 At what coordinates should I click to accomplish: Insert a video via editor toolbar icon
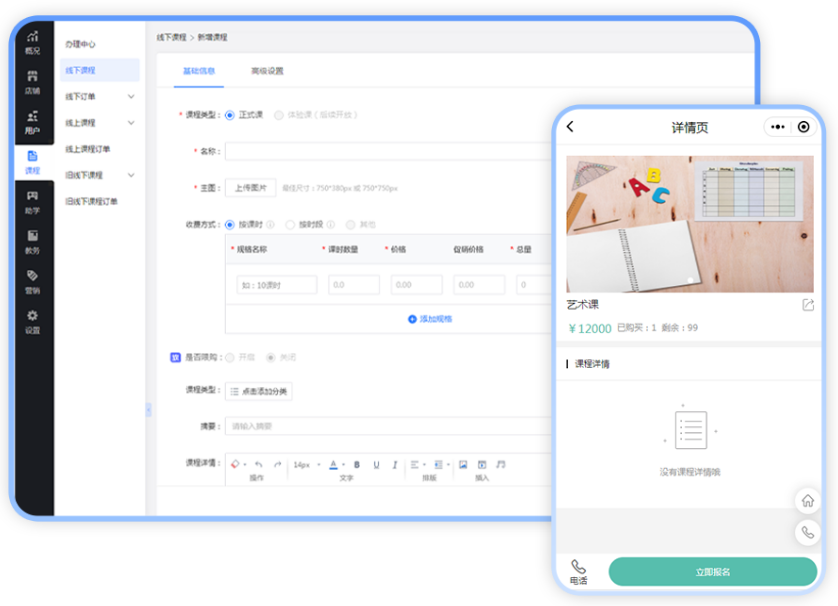tap(482, 464)
